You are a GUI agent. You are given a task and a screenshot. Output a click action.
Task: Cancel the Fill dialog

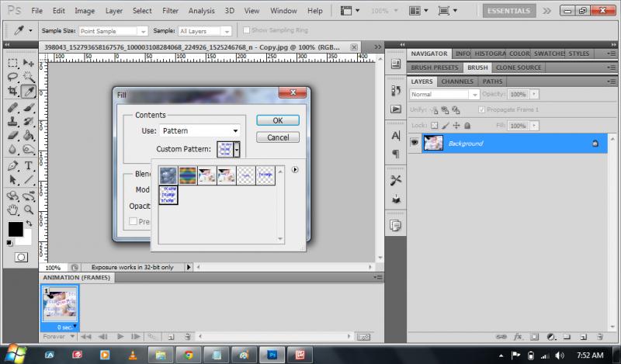coord(277,137)
